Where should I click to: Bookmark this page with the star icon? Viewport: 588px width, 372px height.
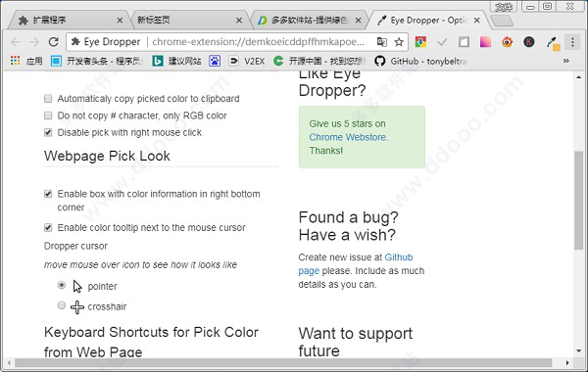coord(399,41)
